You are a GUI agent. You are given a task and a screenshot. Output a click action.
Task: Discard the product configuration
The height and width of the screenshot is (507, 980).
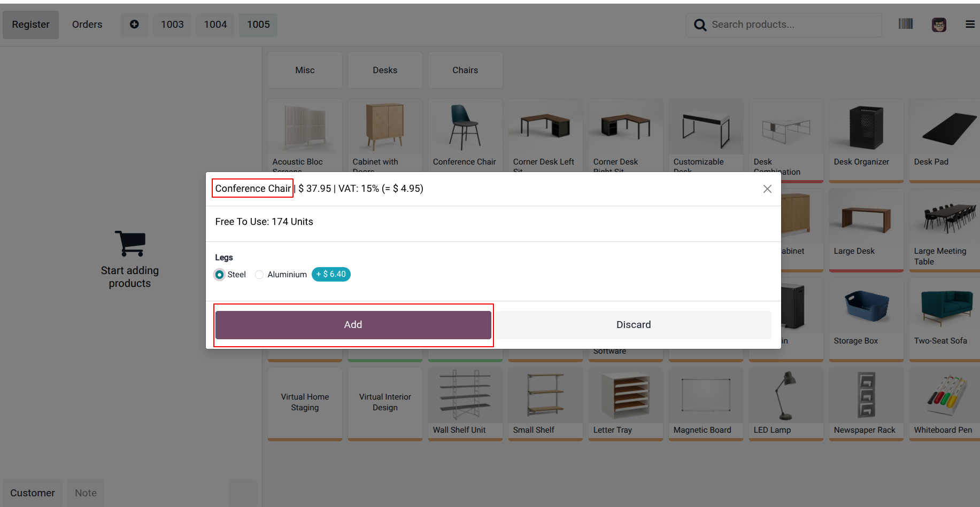point(634,325)
